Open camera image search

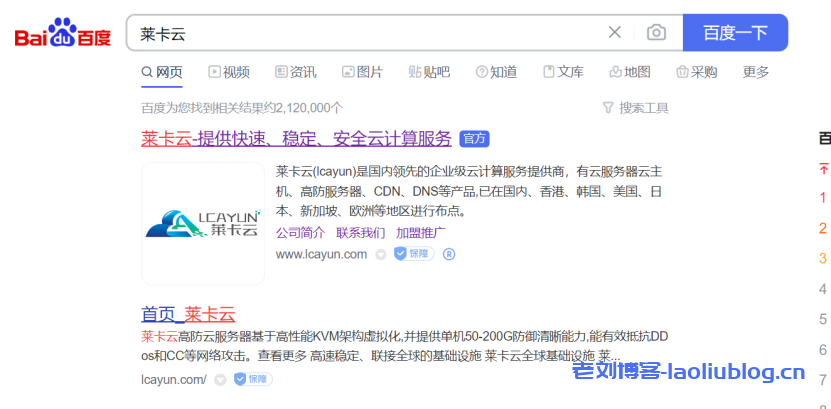(x=656, y=33)
